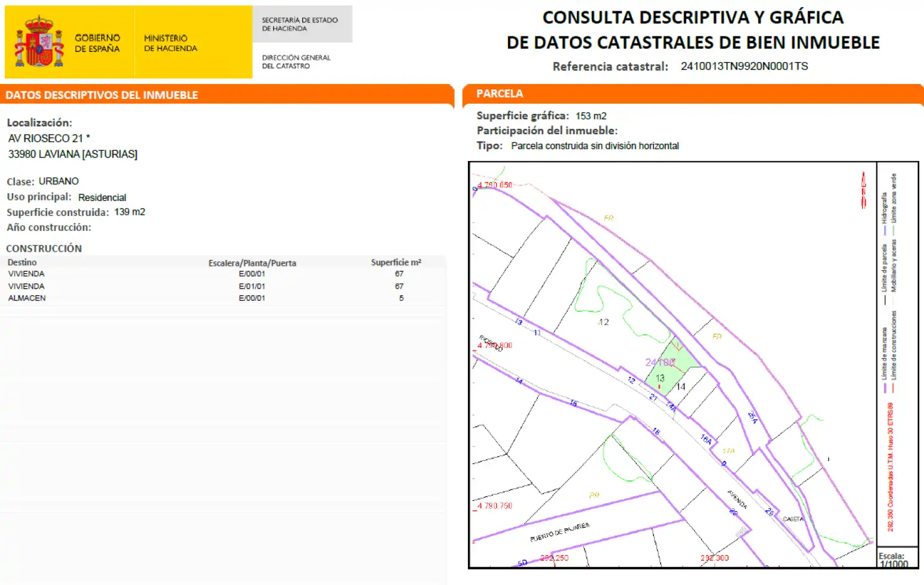Select Parcela construida sin división horizontal text
Viewport: 924px width, 585px height.
tap(595, 146)
